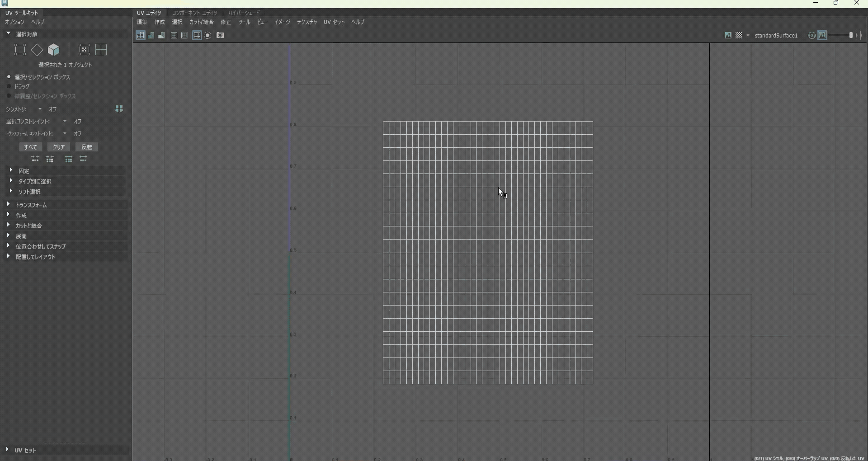Expand the 位置合わせしてスナップ section
This screenshot has height=461, width=868.
pyautogui.click(x=66, y=246)
